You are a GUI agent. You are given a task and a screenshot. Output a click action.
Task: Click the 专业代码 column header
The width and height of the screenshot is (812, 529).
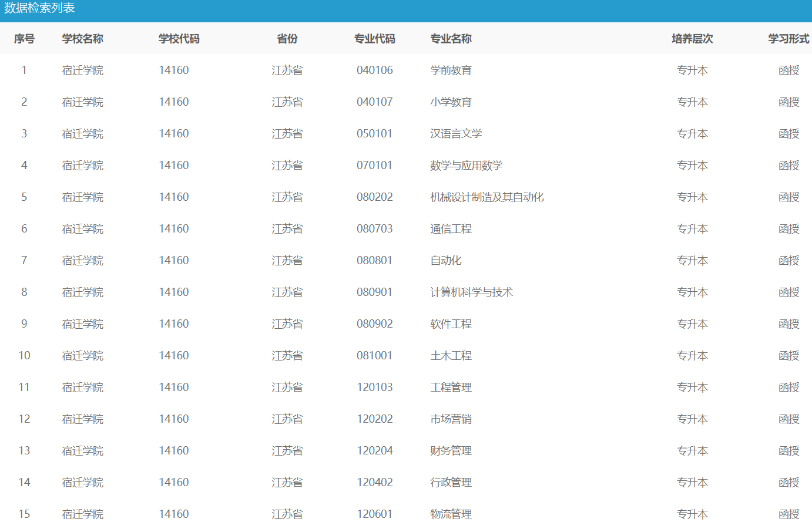(375, 39)
